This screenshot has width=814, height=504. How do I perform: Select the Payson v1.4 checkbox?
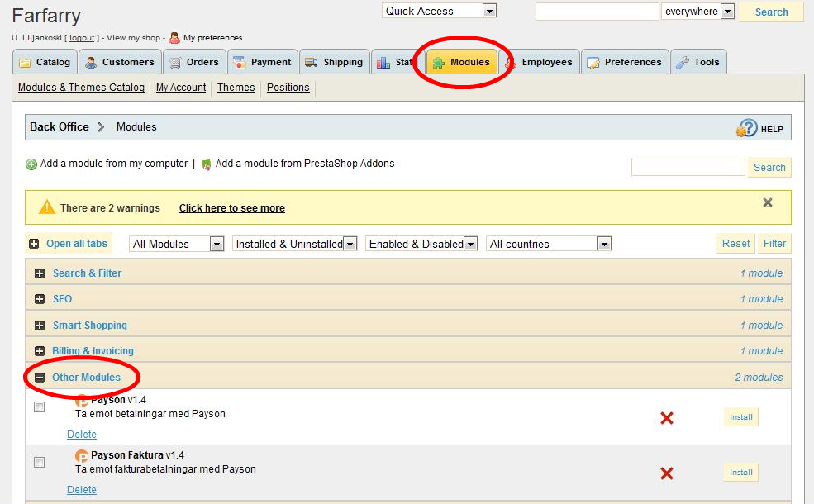39,407
